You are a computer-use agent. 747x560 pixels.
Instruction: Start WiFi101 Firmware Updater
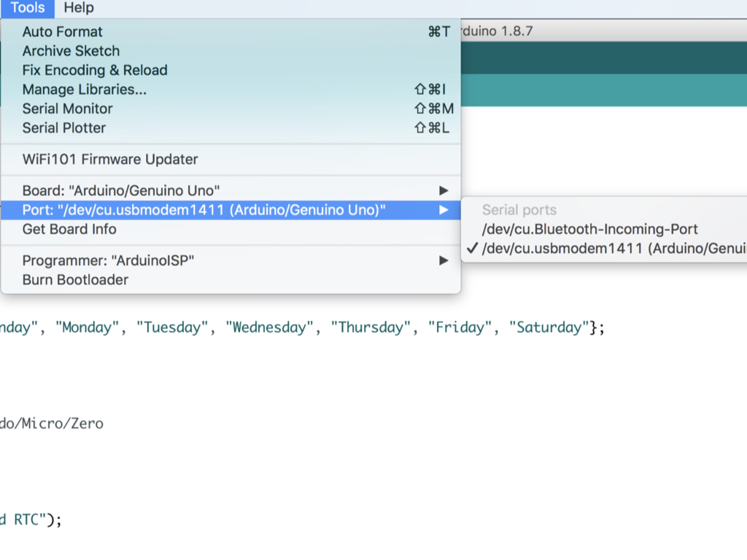tap(231, 159)
